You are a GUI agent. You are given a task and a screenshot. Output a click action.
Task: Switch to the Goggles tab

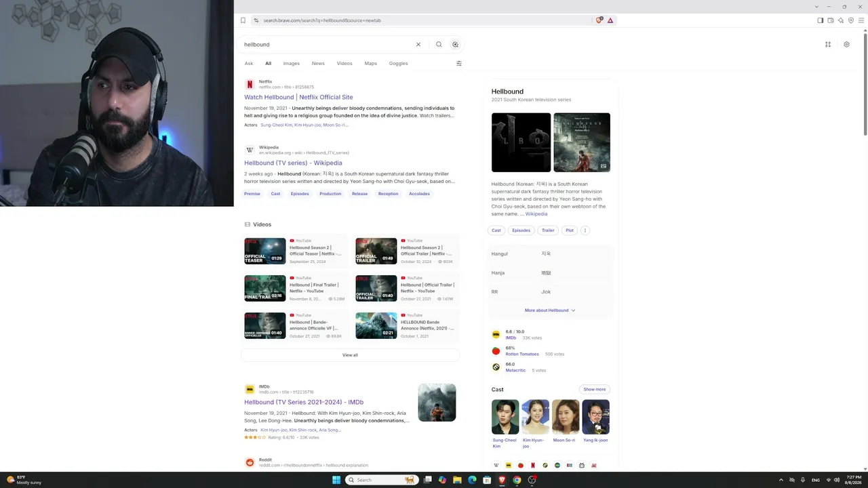399,64
